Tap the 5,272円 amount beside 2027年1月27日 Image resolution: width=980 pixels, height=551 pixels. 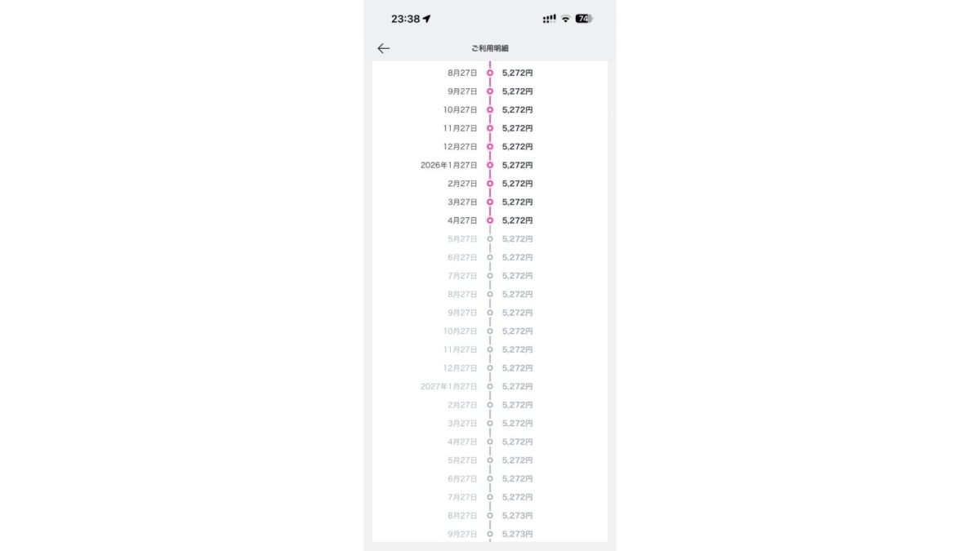[x=517, y=387]
